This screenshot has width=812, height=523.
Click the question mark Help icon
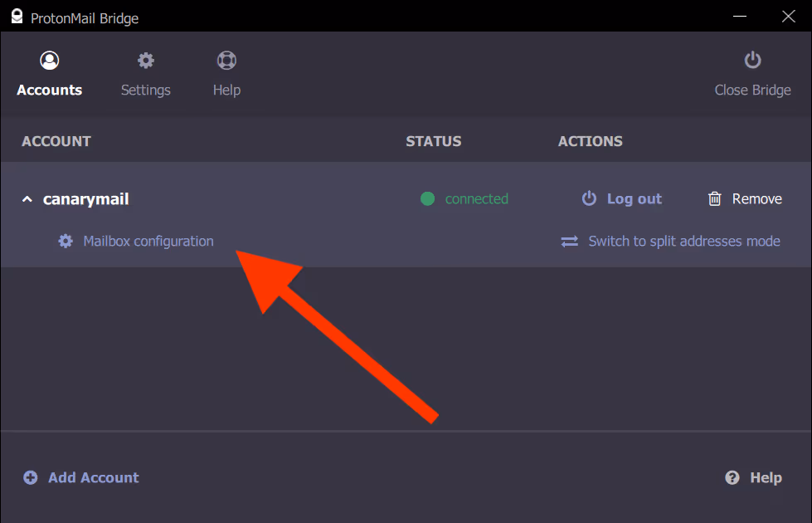(x=732, y=477)
